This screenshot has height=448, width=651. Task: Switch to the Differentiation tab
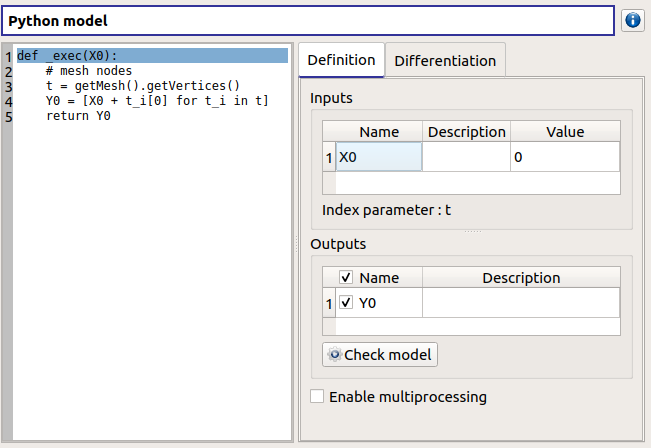[445, 60]
